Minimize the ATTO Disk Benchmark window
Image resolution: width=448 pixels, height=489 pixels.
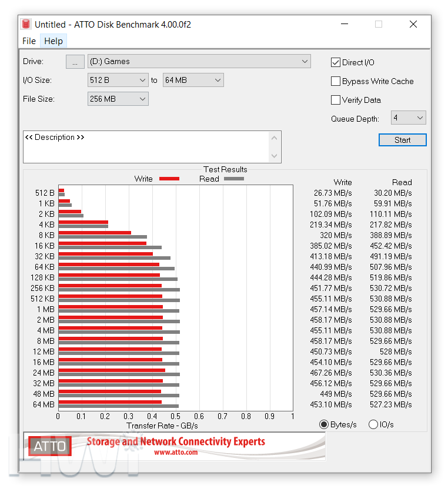point(345,24)
